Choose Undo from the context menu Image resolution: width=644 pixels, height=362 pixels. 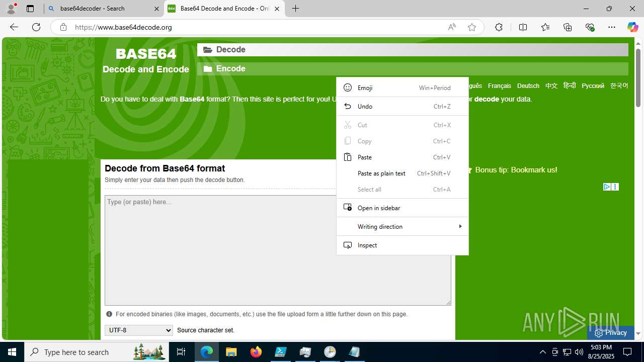pos(403,106)
